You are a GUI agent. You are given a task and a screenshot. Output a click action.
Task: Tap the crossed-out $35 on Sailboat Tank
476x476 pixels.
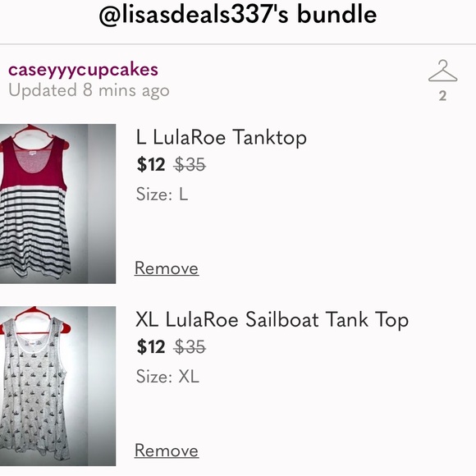pos(190,346)
